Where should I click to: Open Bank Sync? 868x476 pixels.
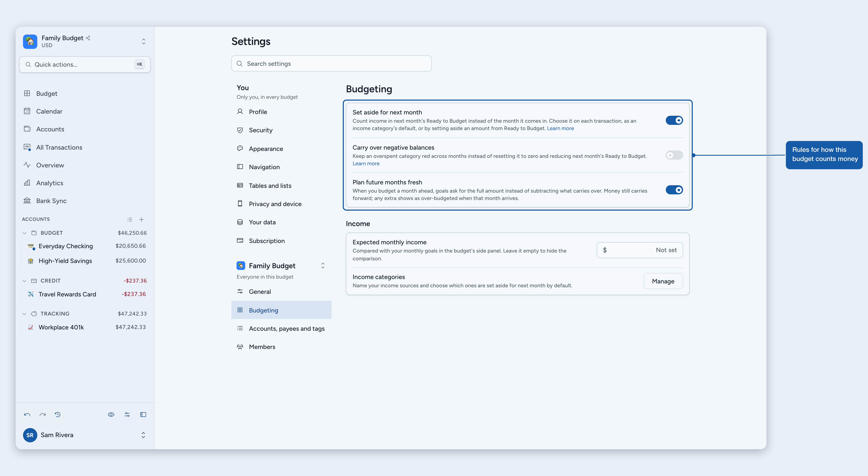click(x=85, y=201)
